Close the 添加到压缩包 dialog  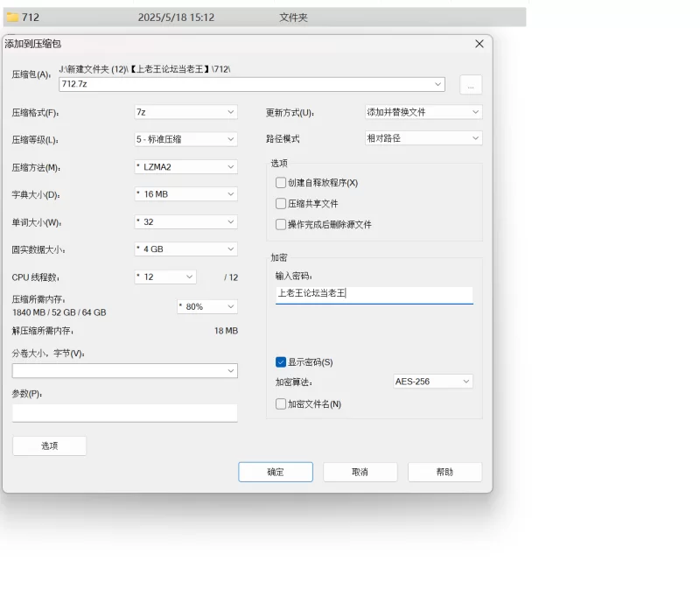[x=479, y=44]
